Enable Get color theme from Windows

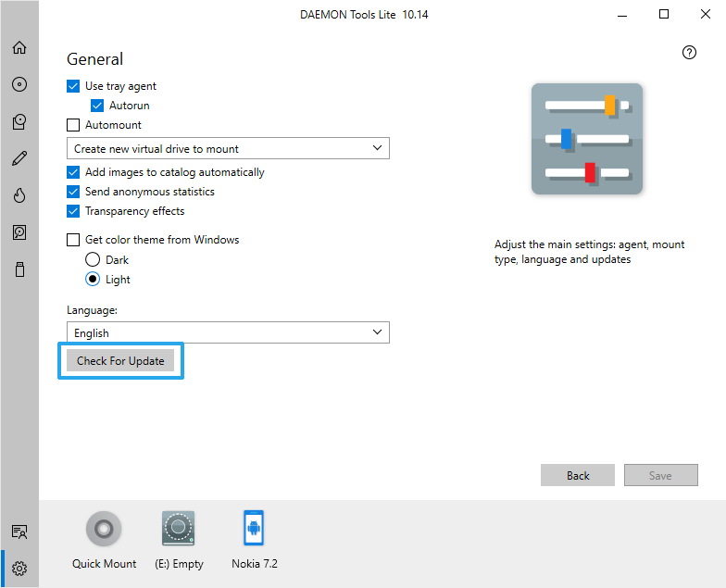coord(73,240)
